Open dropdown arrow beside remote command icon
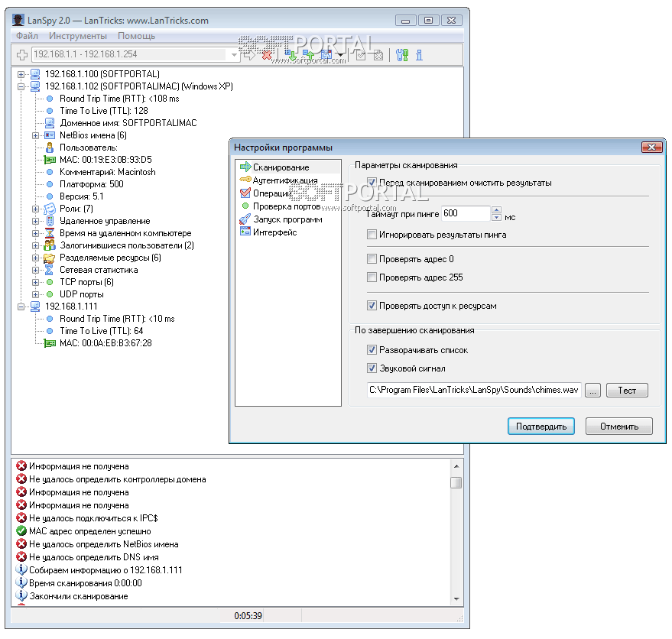 pyautogui.click(x=340, y=55)
